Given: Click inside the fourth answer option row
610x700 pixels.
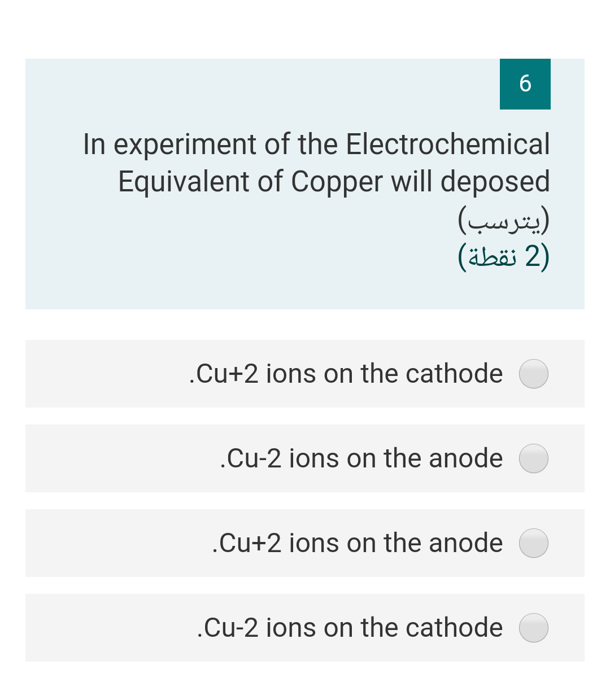Looking at the screenshot, I should point(305,627).
